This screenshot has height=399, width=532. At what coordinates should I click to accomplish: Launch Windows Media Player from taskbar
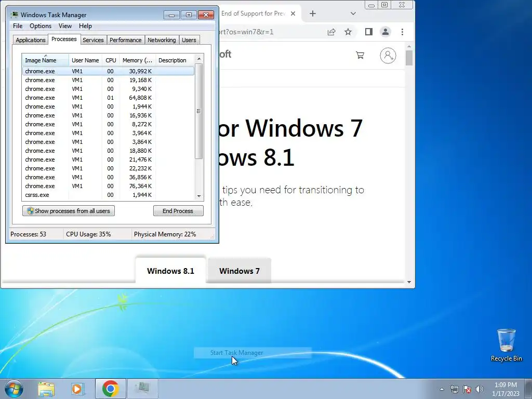point(78,389)
